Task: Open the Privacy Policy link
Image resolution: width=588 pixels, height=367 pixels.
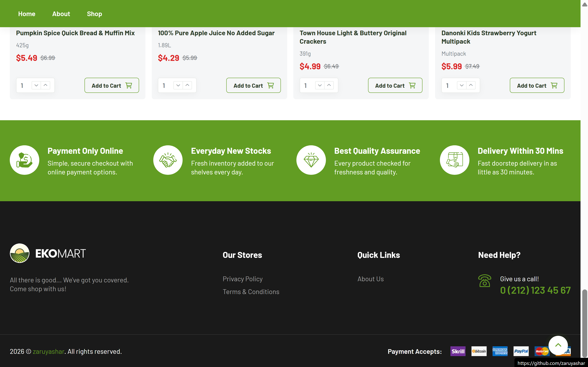Action: tap(243, 279)
